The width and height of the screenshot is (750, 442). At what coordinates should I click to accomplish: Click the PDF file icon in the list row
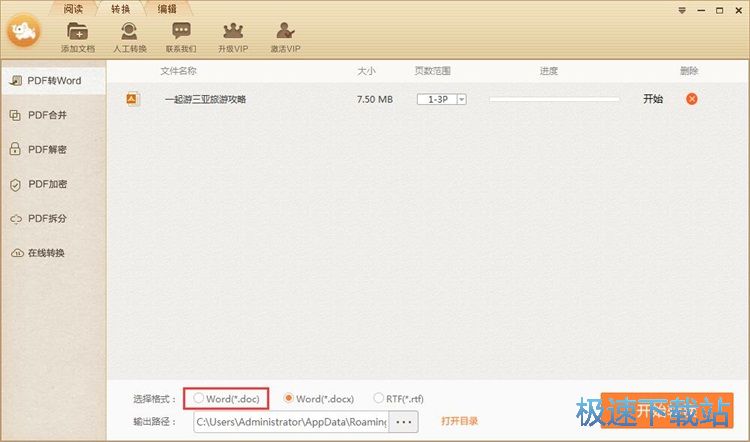tap(132, 99)
